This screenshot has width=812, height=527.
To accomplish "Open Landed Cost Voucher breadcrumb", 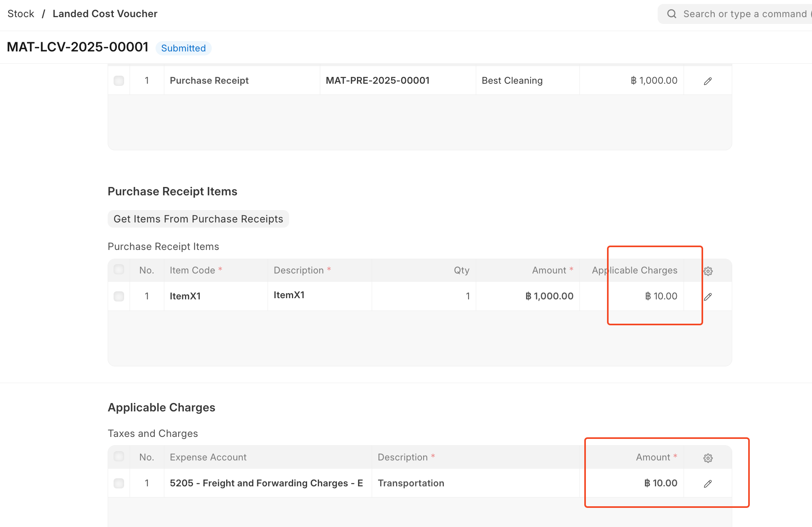I will click(x=105, y=14).
